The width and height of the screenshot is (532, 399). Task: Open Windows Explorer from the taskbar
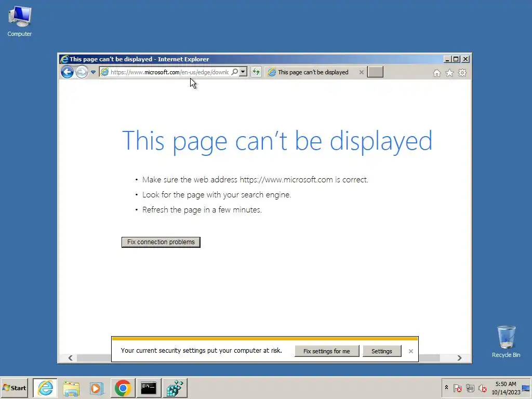pos(71,388)
